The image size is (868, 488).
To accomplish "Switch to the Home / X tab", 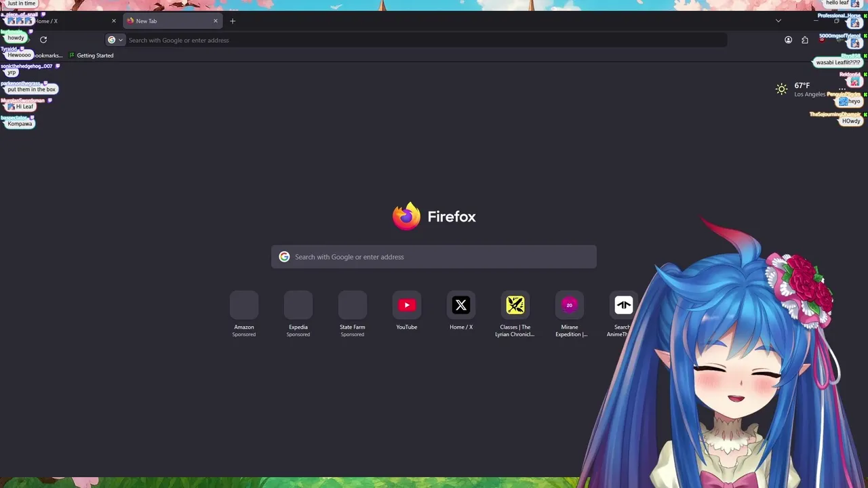I will coord(60,21).
